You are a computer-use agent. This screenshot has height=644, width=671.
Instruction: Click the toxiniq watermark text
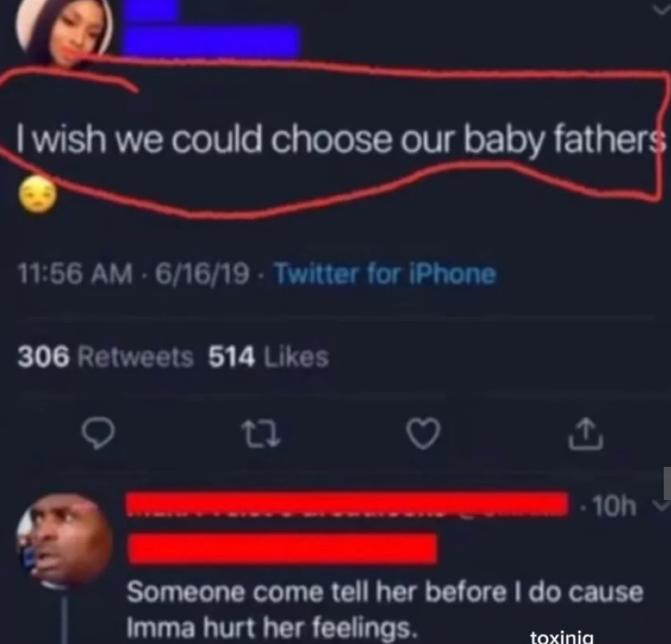pos(562,638)
